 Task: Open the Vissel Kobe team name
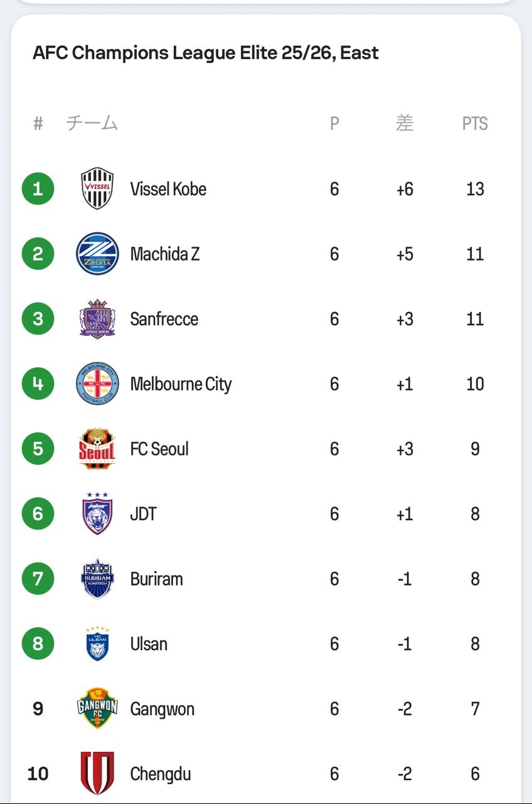pyautogui.click(x=168, y=189)
